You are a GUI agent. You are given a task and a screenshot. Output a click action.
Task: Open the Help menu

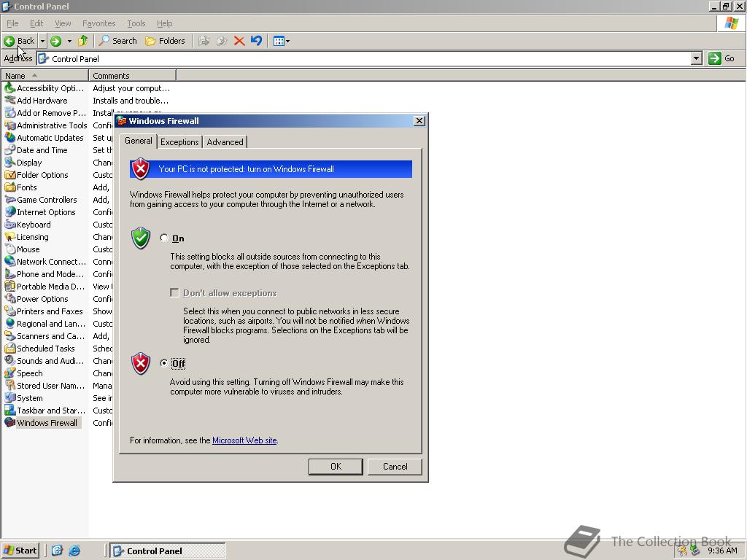(x=164, y=23)
